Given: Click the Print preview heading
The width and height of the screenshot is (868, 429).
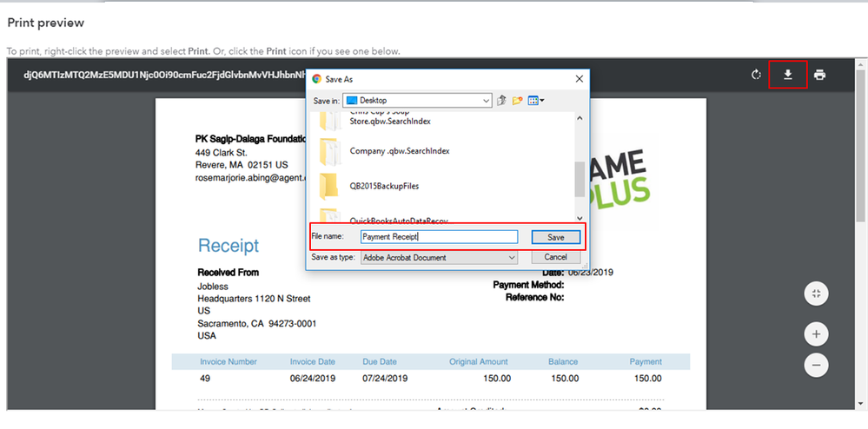Looking at the screenshot, I should (x=45, y=23).
